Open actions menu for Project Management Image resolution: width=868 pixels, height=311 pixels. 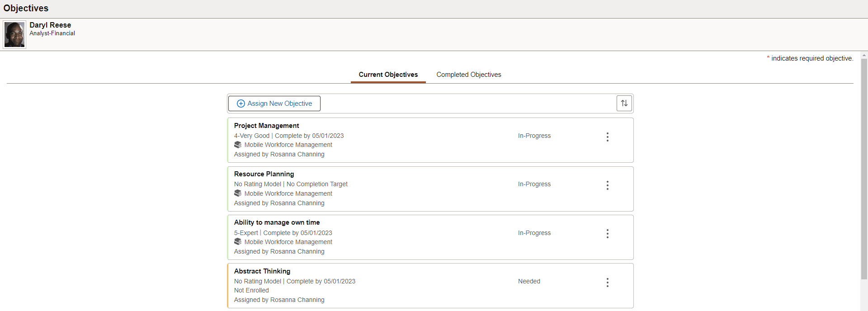click(607, 137)
